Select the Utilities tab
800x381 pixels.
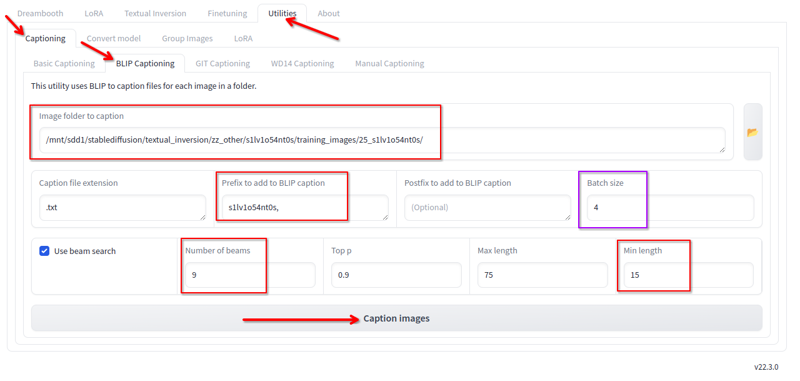(282, 13)
